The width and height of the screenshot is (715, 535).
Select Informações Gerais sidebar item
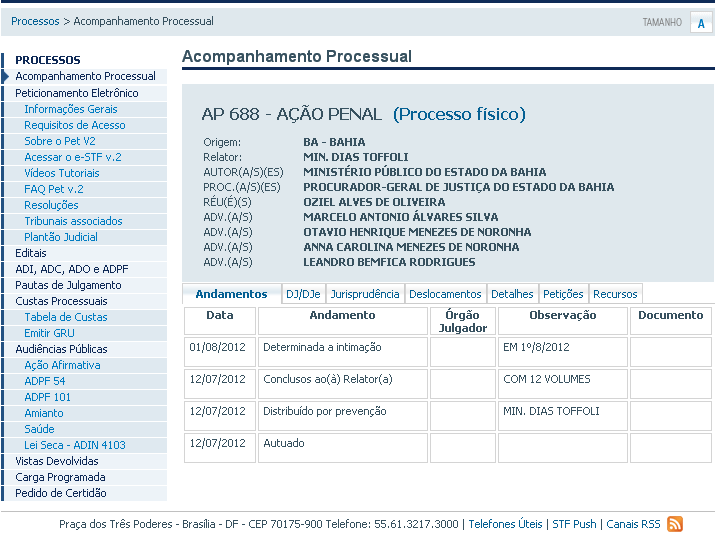(71, 109)
